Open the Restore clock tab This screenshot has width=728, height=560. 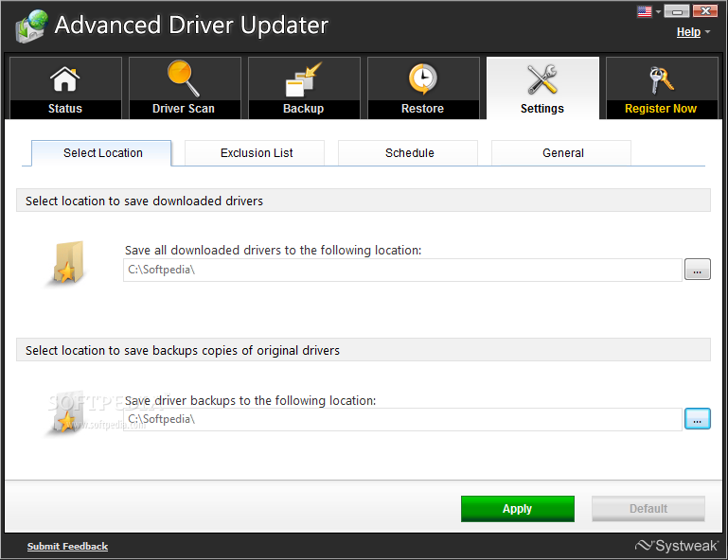423,88
